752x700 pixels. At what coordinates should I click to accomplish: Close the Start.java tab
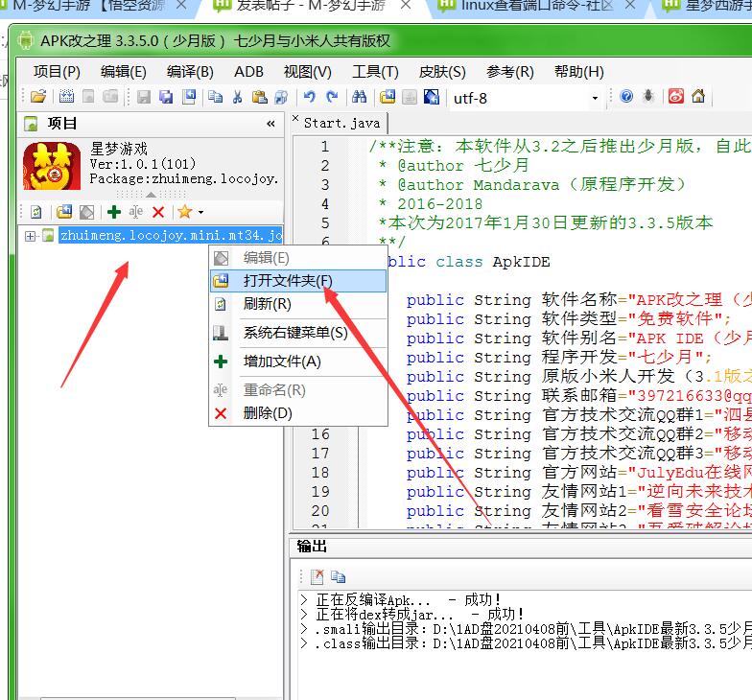pyautogui.click(x=296, y=122)
